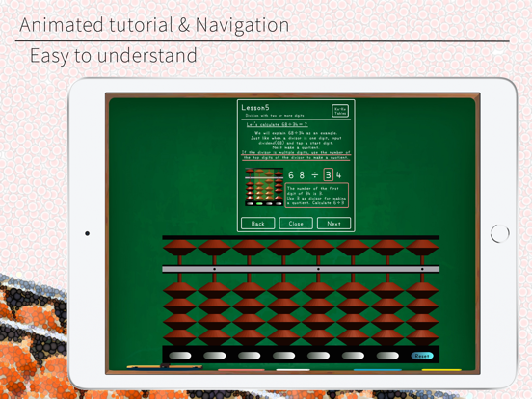Move the heaven bead on the seventh column
The height and width of the screenshot is (399, 532).
[387, 248]
